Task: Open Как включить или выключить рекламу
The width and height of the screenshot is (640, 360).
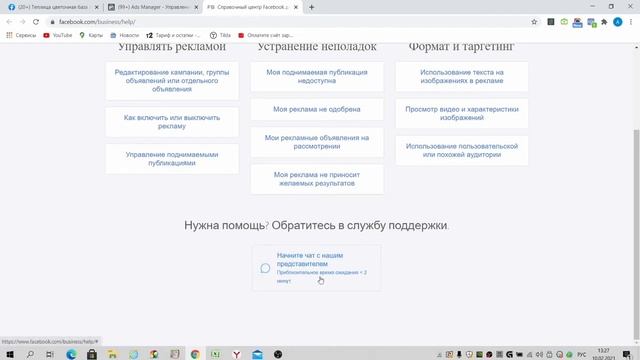Action: [172, 122]
